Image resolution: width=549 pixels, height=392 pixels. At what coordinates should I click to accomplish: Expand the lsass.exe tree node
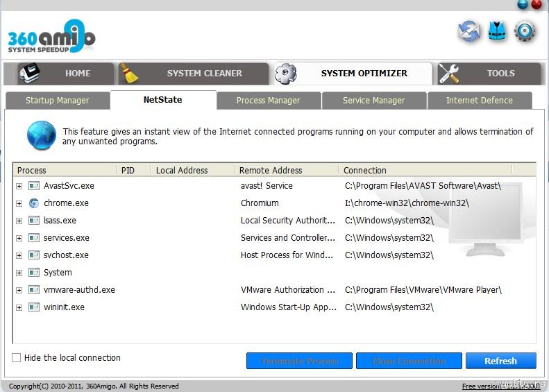tap(19, 221)
